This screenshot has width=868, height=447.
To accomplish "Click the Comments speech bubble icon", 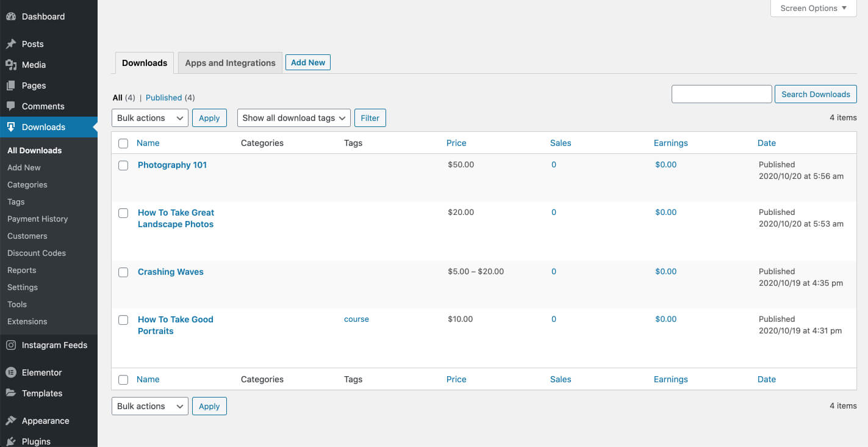I will pos(11,106).
